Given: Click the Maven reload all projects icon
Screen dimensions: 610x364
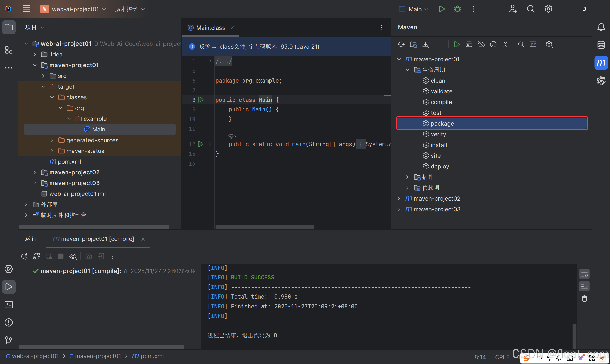Looking at the screenshot, I should click(401, 44).
